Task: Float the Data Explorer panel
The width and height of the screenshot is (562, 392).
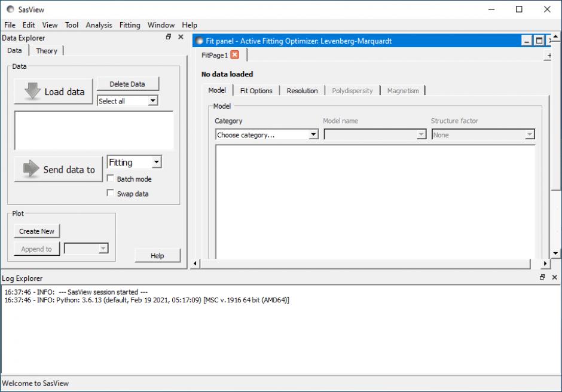Action: (169, 37)
